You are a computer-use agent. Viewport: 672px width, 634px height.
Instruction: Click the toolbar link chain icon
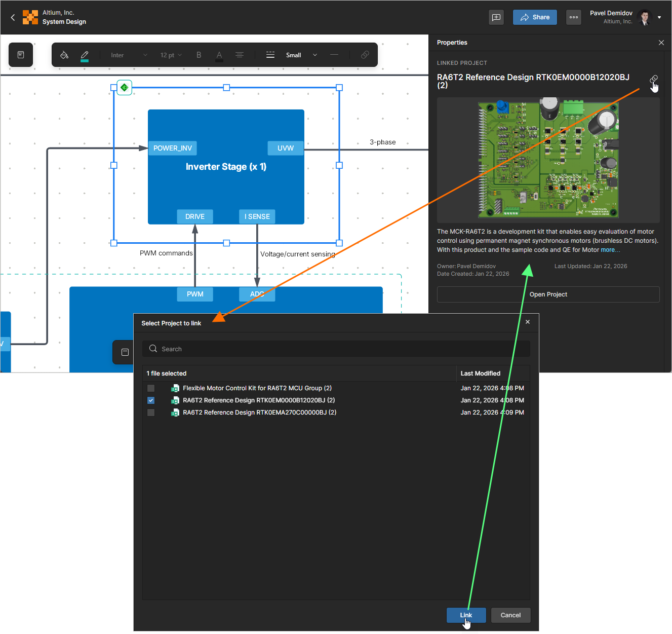(365, 55)
